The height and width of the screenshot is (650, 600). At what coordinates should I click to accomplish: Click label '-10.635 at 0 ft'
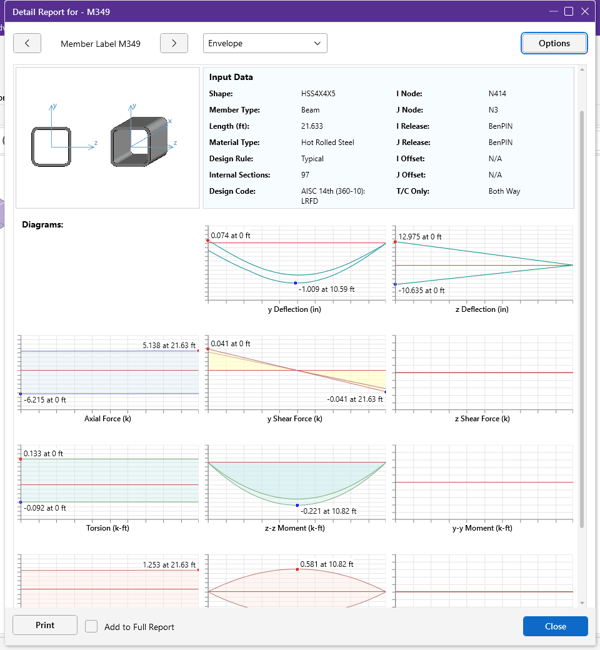pyautogui.click(x=421, y=290)
